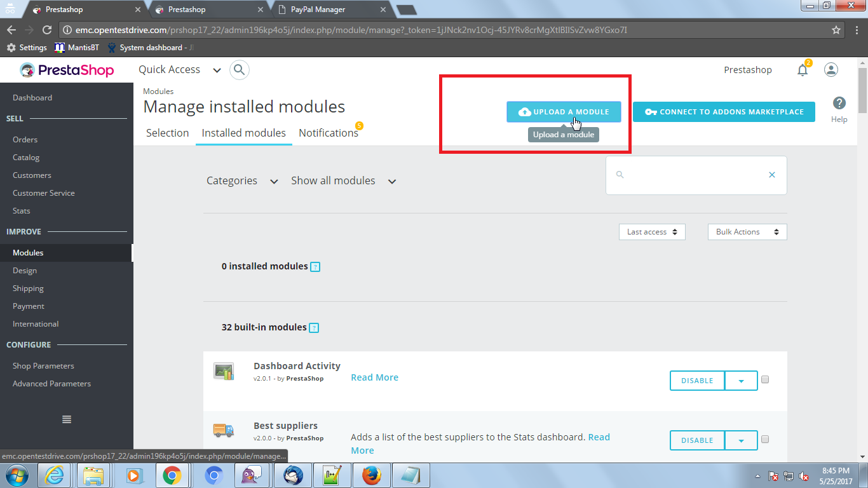Click the Dashboard Activity module icon

point(224,371)
